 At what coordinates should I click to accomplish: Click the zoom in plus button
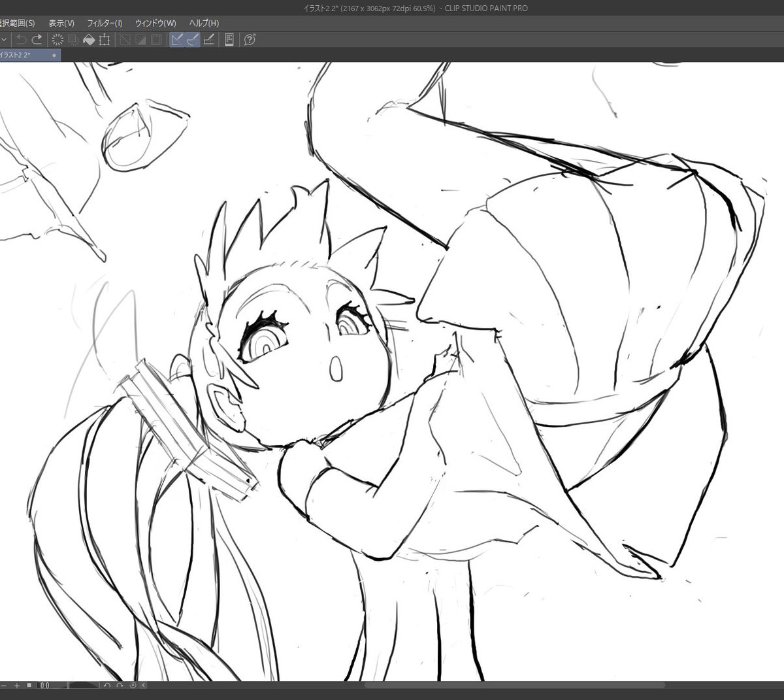pyautogui.click(x=17, y=686)
